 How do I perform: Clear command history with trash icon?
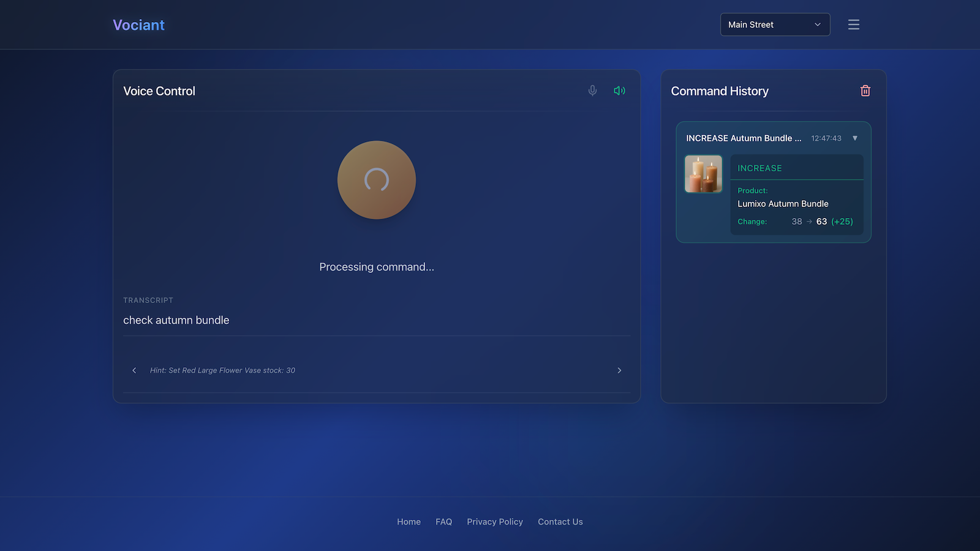click(865, 91)
